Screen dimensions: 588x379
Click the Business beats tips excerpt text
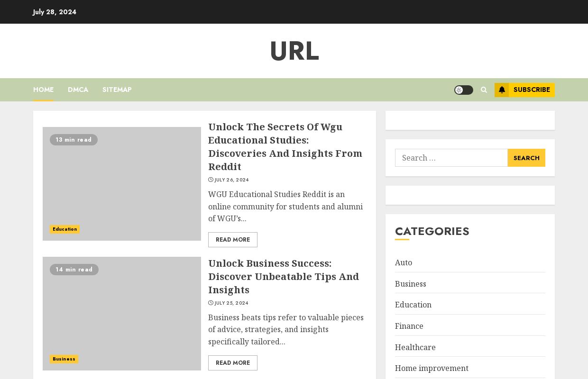click(286, 330)
